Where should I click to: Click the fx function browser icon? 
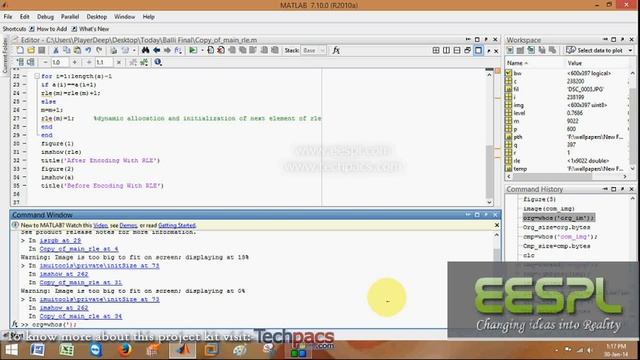[x=336, y=50]
